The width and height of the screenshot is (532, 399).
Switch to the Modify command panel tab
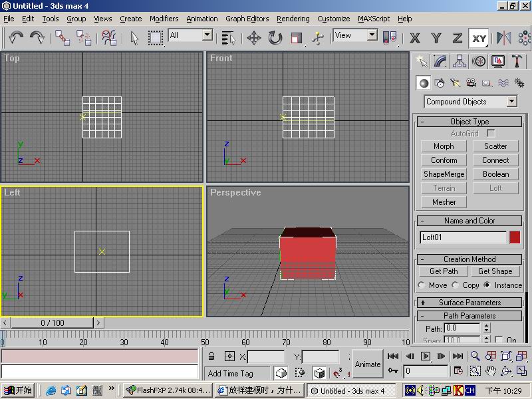(440, 61)
